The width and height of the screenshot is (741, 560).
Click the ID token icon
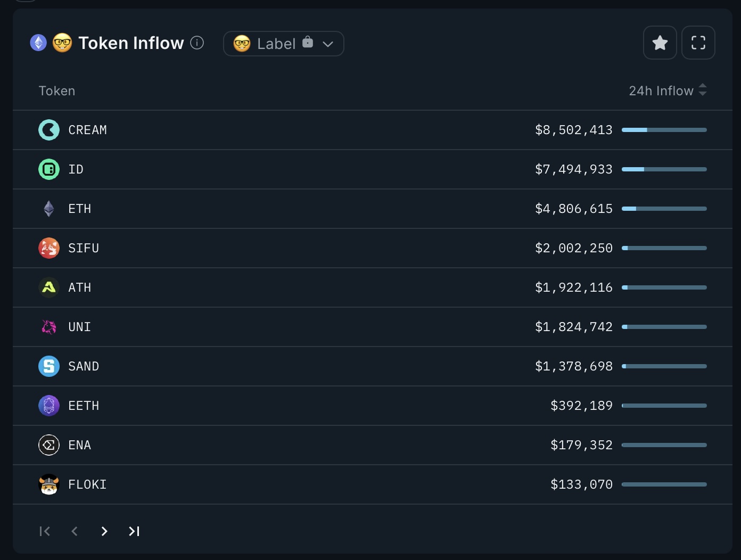(x=49, y=169)
